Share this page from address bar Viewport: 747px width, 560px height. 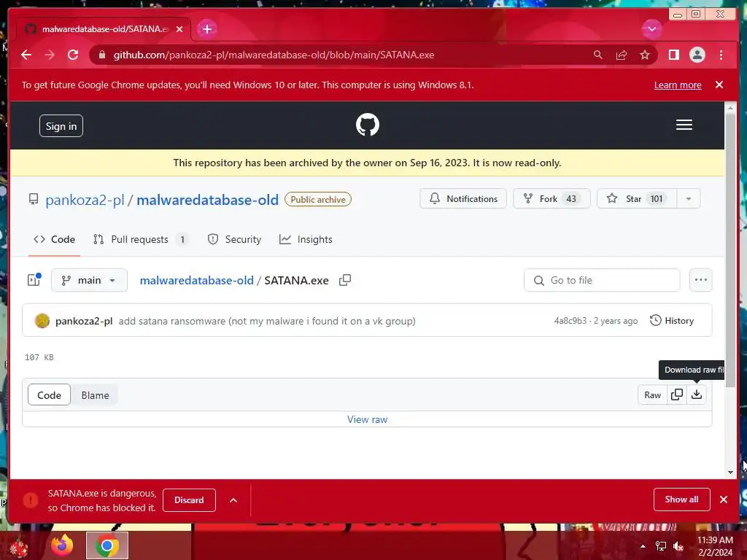[x=622, y=55]
